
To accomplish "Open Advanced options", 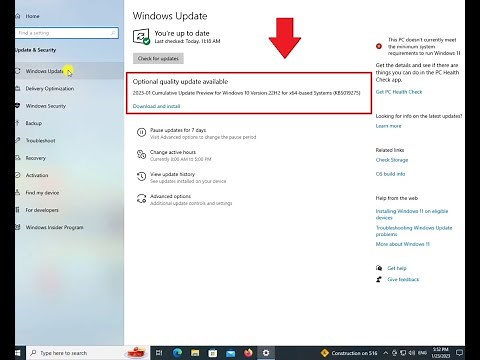I will pos(170,196).
